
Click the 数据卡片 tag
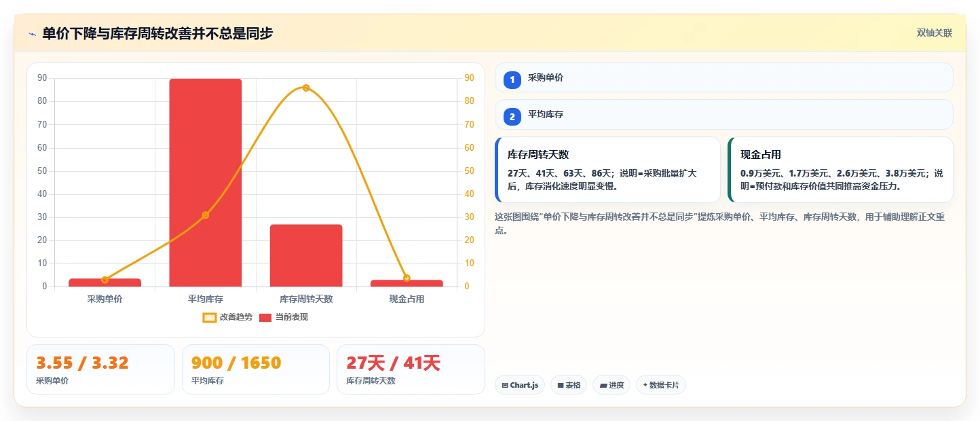(661, 385)
